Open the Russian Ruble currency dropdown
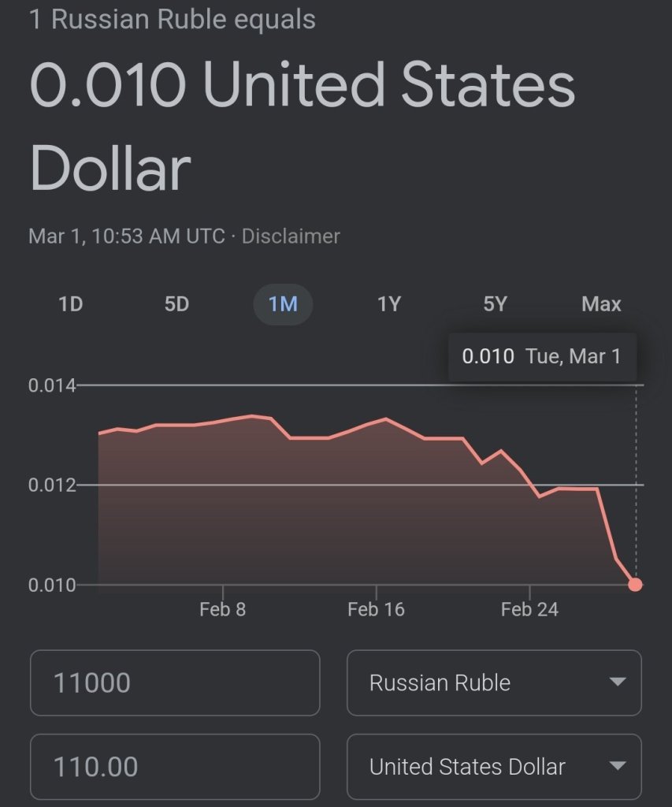672x807 pixels. [494, 682]
